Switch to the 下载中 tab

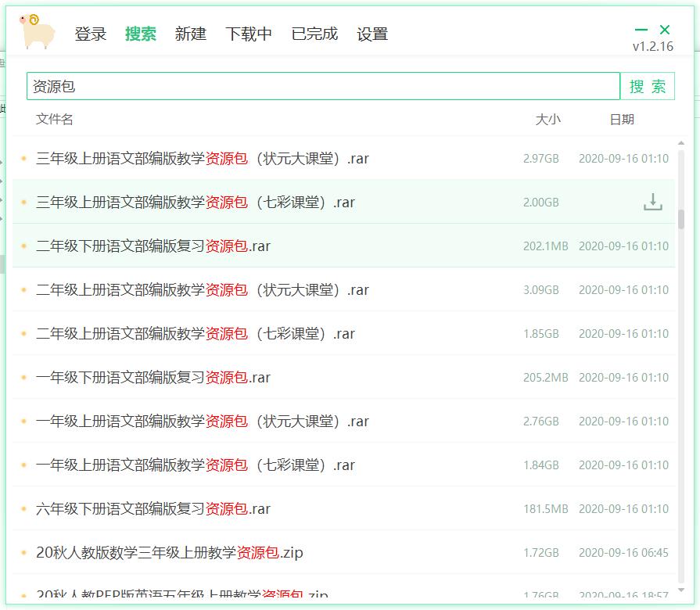[249, 34]
